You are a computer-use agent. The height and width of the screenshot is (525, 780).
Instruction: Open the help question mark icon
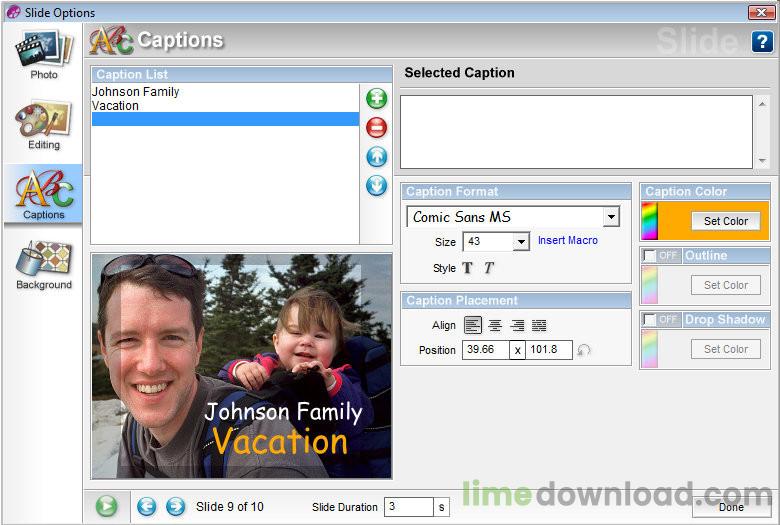pyautogui.click(x=761, y=42)
